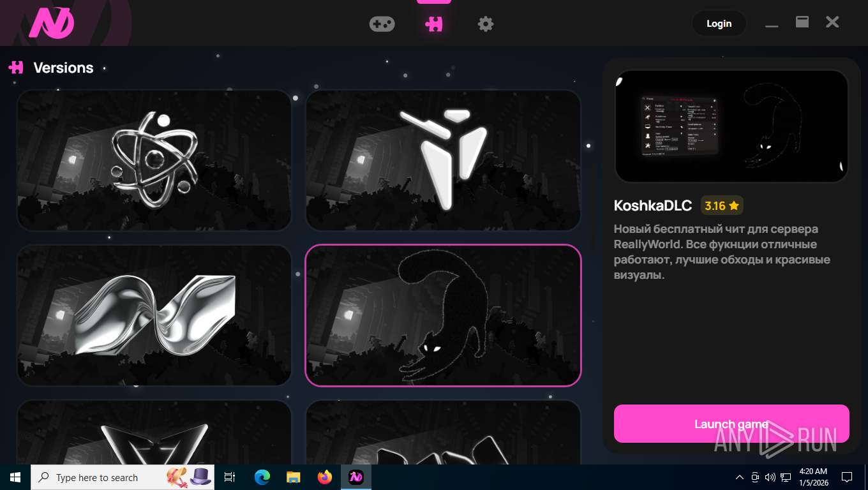Image resolution: width=868 pixels, height=490 pixels.
Task: Select the chrome wave logo version card
Action: (x=154, y=315)
